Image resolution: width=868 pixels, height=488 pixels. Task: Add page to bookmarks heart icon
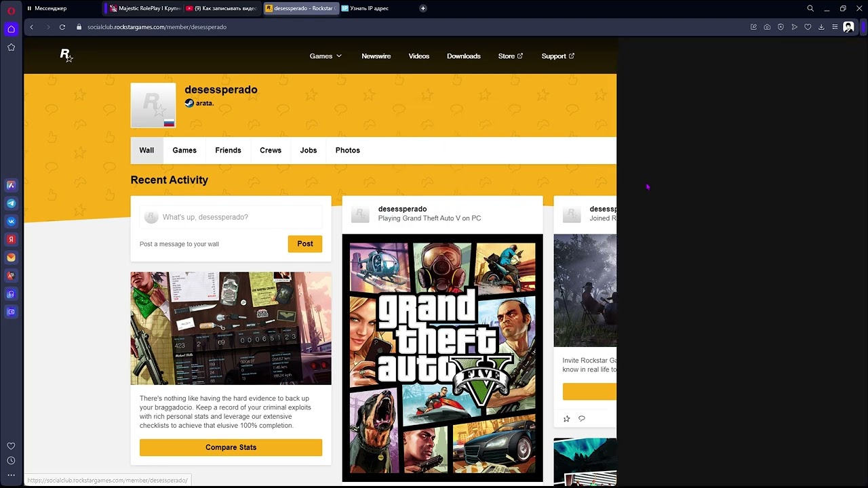pyautogui.click(x=808, y=27)
